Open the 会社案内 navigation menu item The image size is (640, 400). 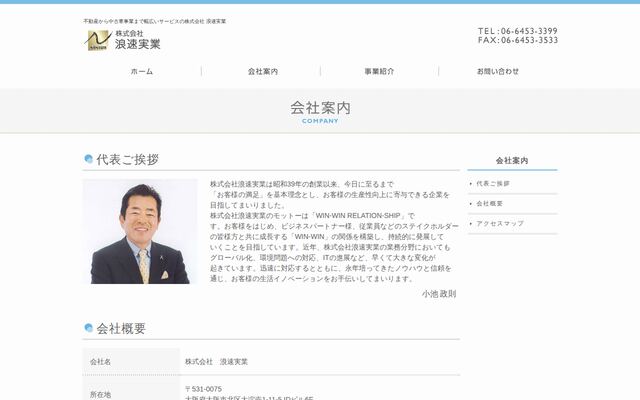[x=262, y=71]
